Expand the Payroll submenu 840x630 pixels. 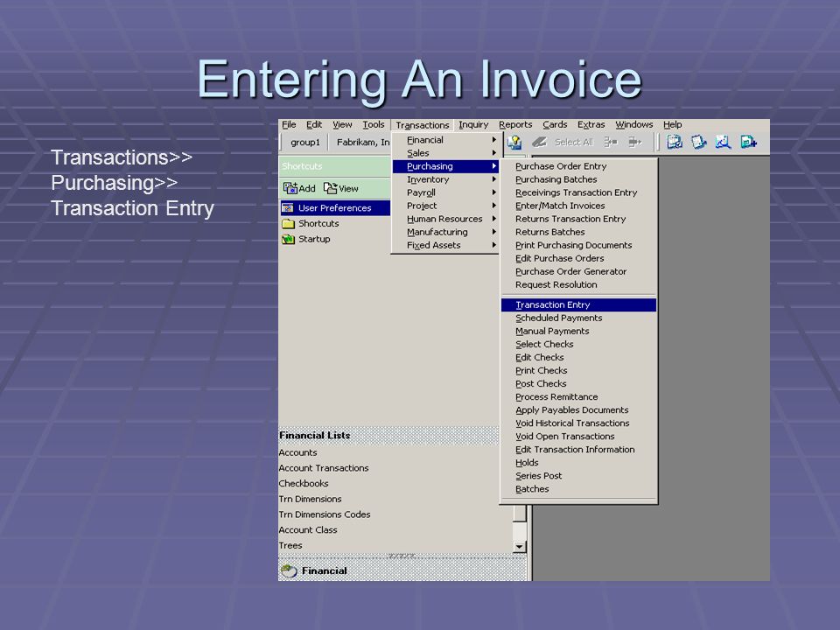(445, 192)
